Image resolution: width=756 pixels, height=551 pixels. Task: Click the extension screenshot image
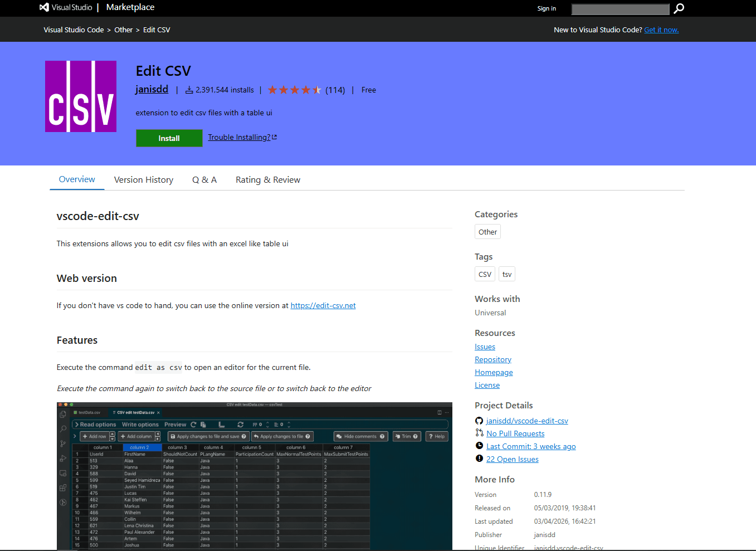[x=255, y=476]
